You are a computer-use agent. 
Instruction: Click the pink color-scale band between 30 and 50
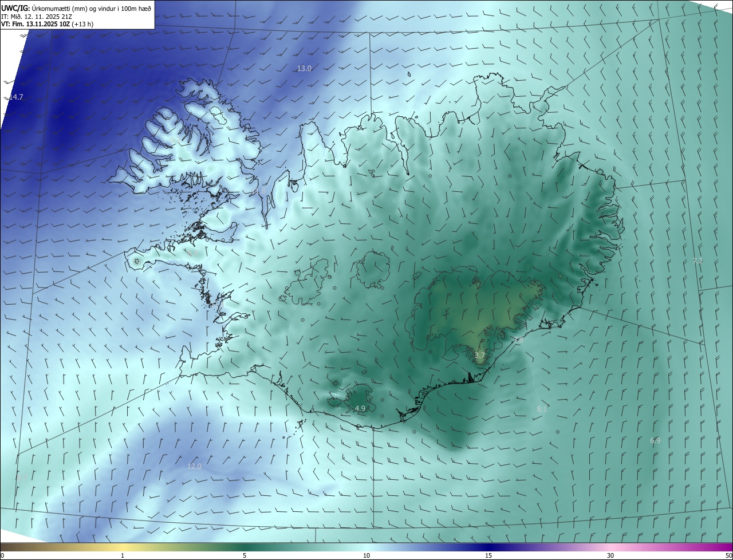click(x=672, y=547)
